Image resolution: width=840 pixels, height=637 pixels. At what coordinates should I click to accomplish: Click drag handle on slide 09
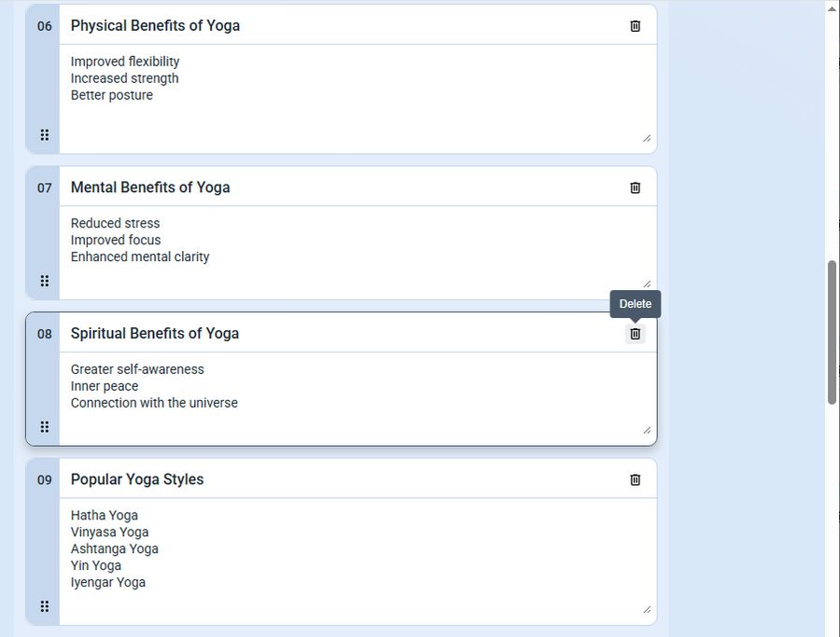click(x=45, y=606)
